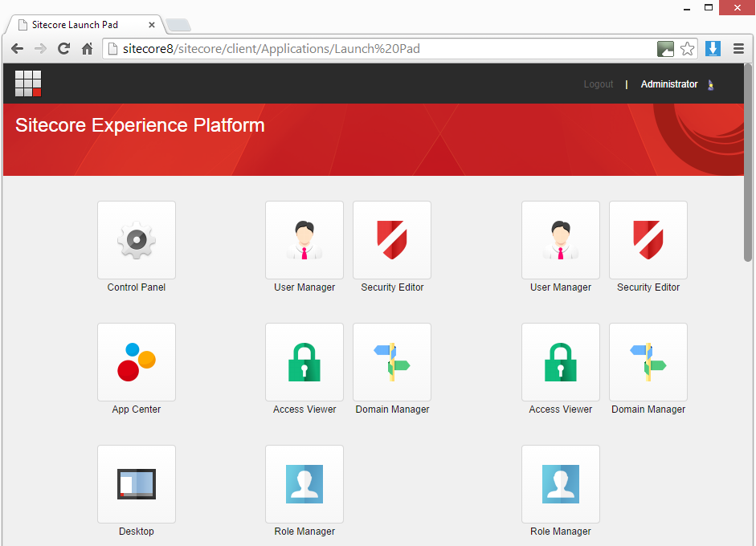756x546 pixels.
Task: Minimize the browser window
Action: tap(687, 8)
